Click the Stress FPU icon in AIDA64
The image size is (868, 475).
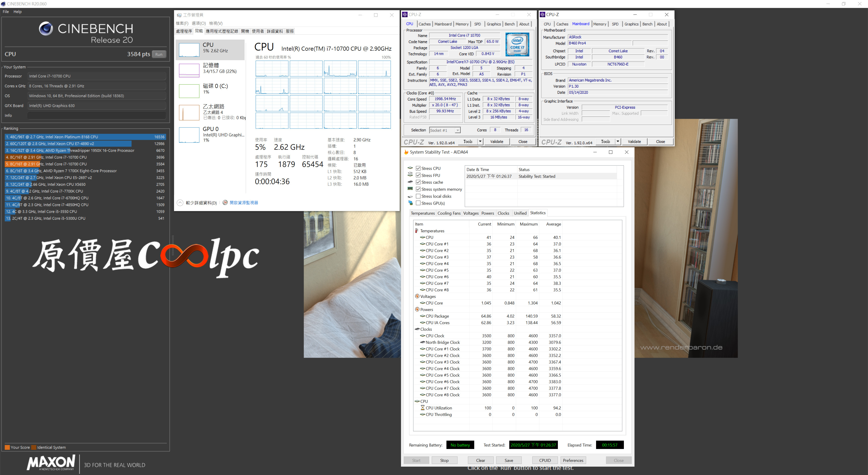[410, 175]
